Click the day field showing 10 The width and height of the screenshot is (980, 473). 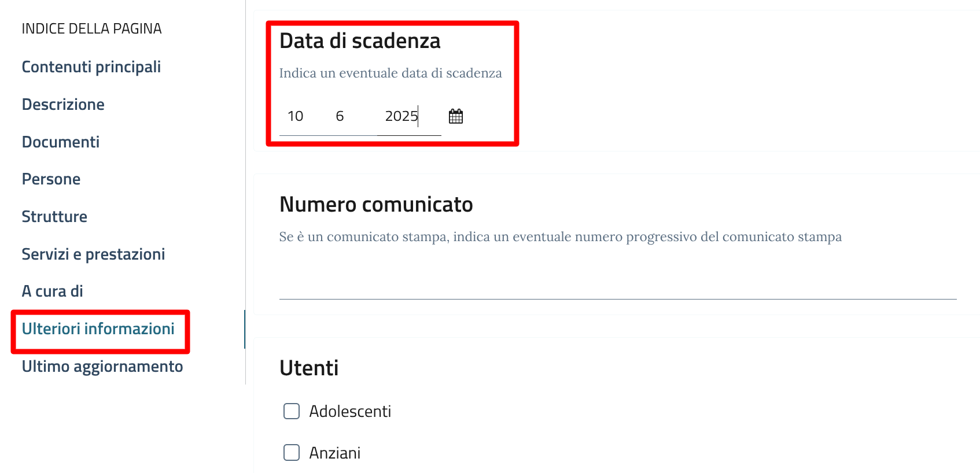coord(296,116)
